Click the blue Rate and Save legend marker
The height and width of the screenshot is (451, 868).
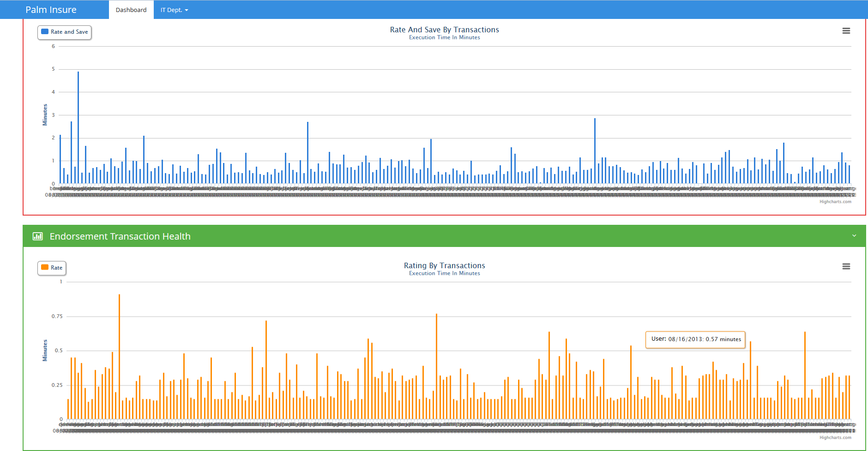tap(45, 32)
